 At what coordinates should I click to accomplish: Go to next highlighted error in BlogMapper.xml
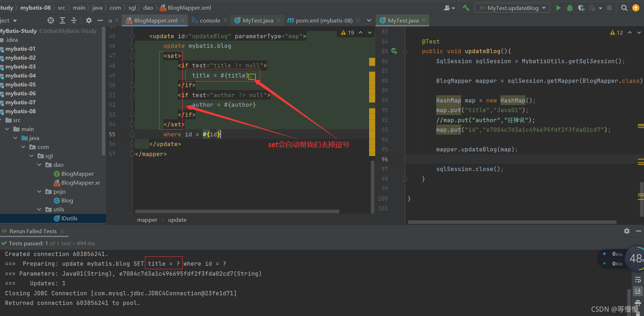[x=370, y=32]
